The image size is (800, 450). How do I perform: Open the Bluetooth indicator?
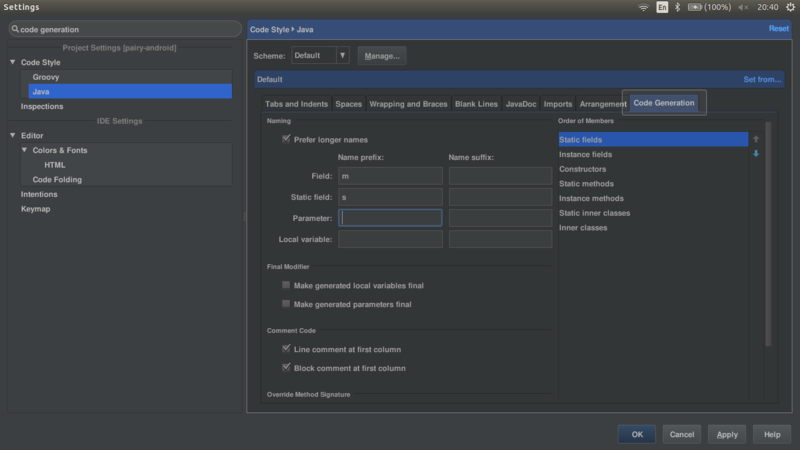678,7
